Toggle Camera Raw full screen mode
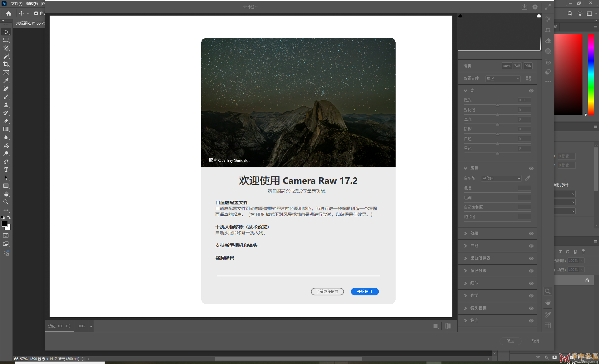Image resolution: width=599 pixels, height=364 pixels. [548, 7]
